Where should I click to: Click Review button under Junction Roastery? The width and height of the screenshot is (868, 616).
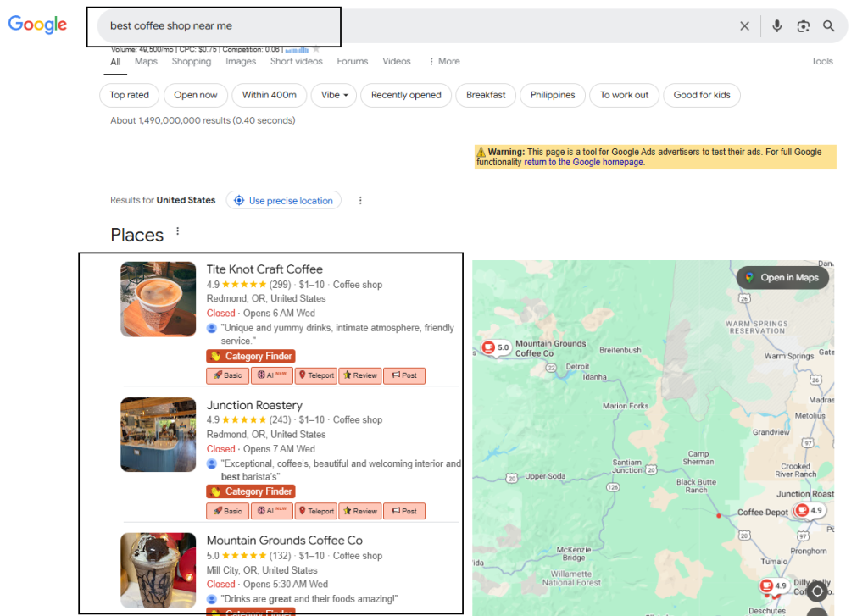(x=359, y=511)
